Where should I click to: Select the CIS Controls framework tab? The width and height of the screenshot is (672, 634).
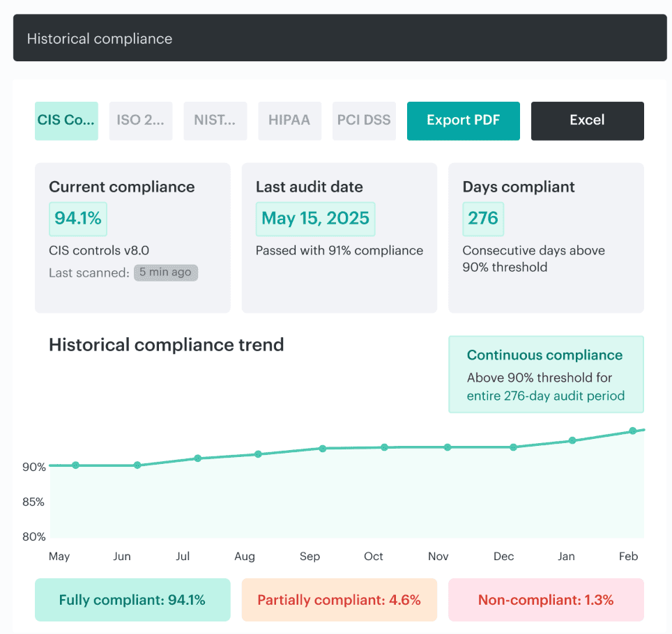pos(66,121)
